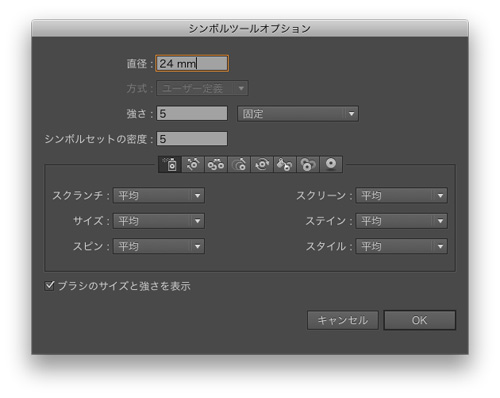Screen dimensions: 500x398
Task: Select the Symbol Sprayer tool icon
Action: 170,164
